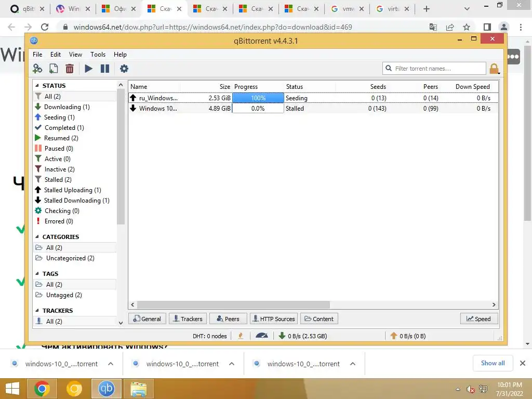Select the Downloading (1) status filter
This screenshot has width=532, height=399.
tap(67, 107)
